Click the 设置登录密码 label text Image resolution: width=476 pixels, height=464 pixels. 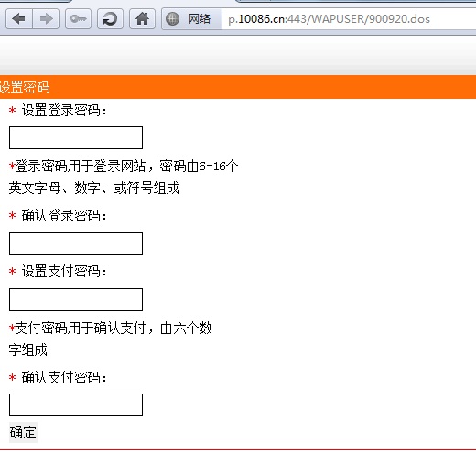coord(64,110)
